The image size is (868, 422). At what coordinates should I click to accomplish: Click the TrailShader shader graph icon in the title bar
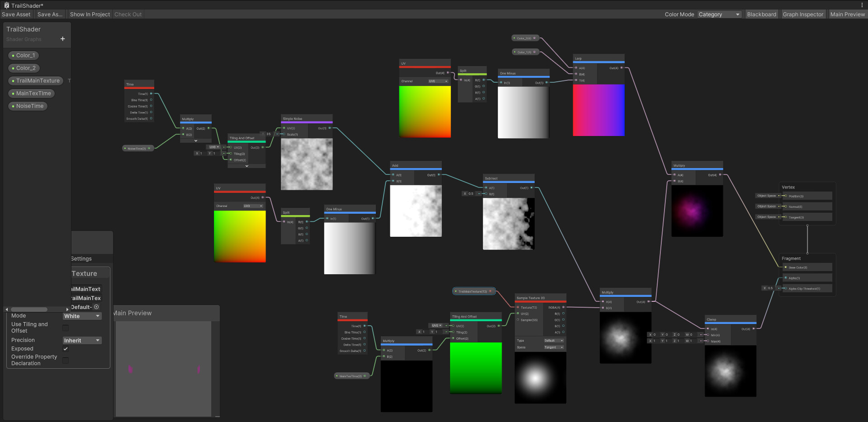(x=6, y=5)
